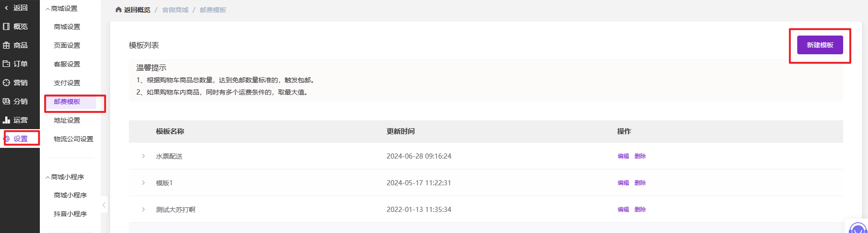Click the home icon beside 返回概览
Image resolution: width=868 pixels, height=233 pixels.
[119, 10]
